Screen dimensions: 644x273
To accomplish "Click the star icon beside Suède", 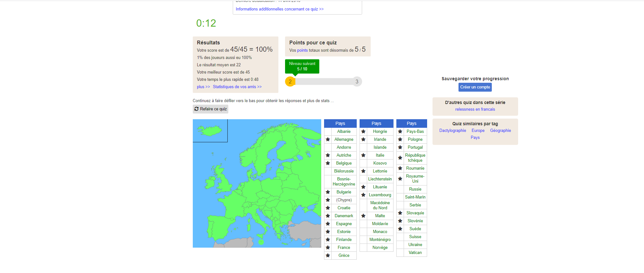I will [400, 229].
